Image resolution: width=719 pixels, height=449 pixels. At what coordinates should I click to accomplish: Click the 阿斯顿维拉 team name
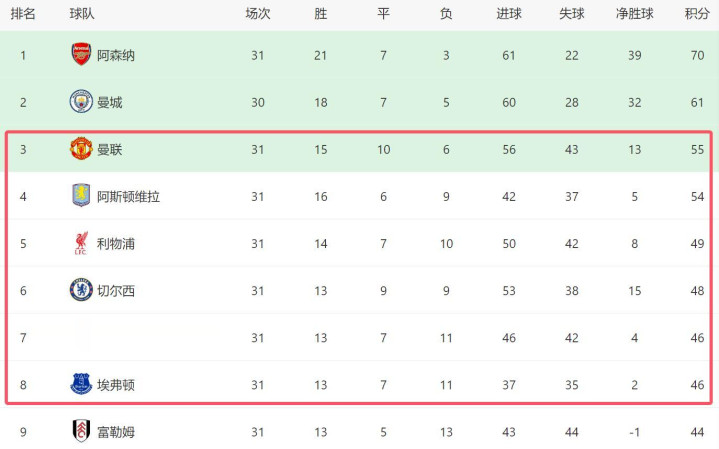tap(129, 196)
